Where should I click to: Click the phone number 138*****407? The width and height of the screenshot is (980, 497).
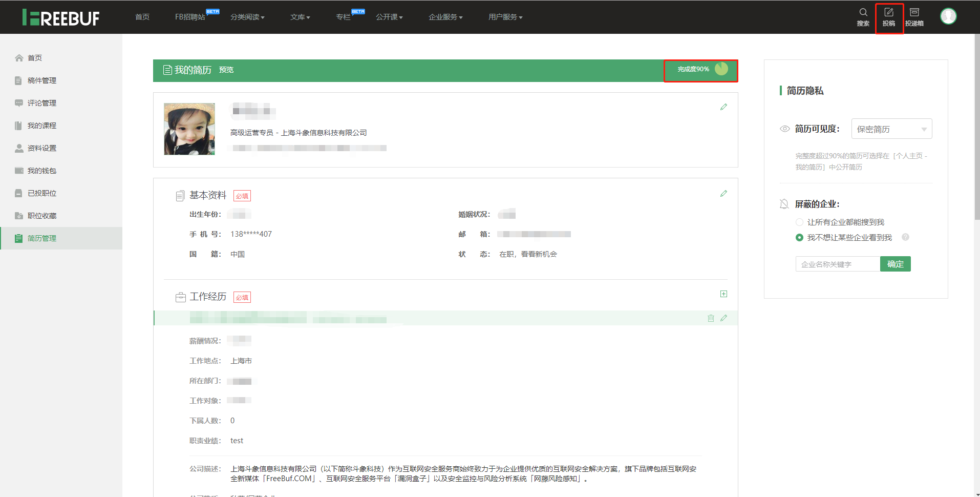pyautogui.click(x=251, y=234)
